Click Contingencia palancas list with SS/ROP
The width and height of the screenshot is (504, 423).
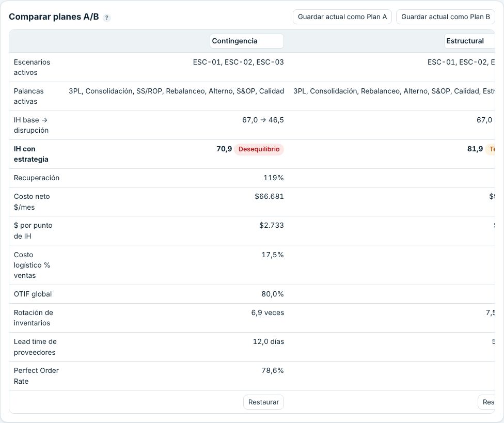click(176, 91)
